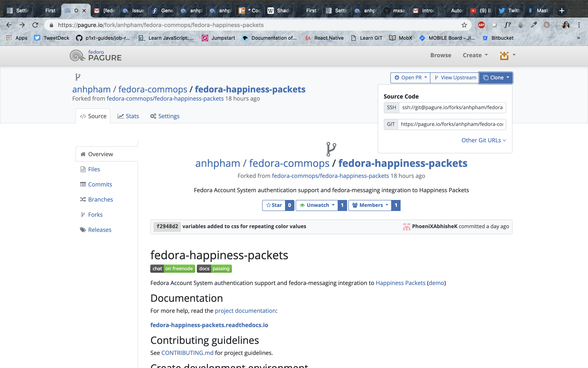Switch to the Settings tab

[x=165, y=116]
